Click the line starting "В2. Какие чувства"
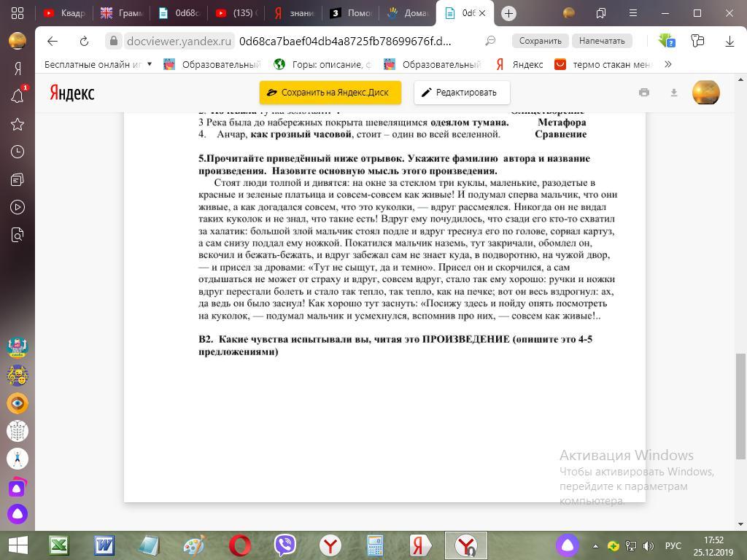The image size is (747, 560). pos(395,345)
